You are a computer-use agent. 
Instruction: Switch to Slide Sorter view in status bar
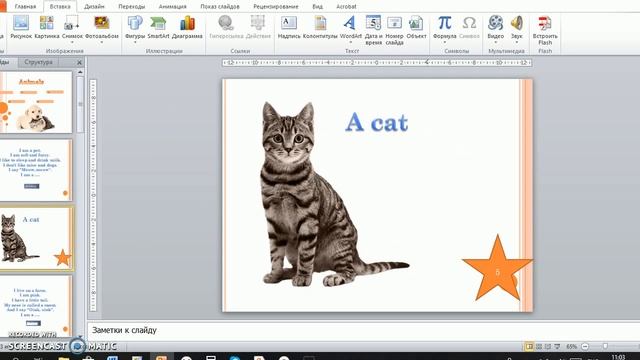coord(539,347)
